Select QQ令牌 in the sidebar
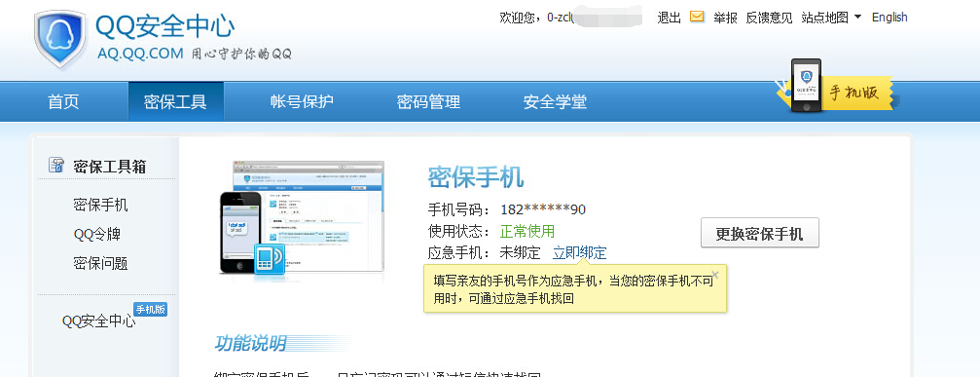This screenshot has width=980, height=377. tap(97, 235)
